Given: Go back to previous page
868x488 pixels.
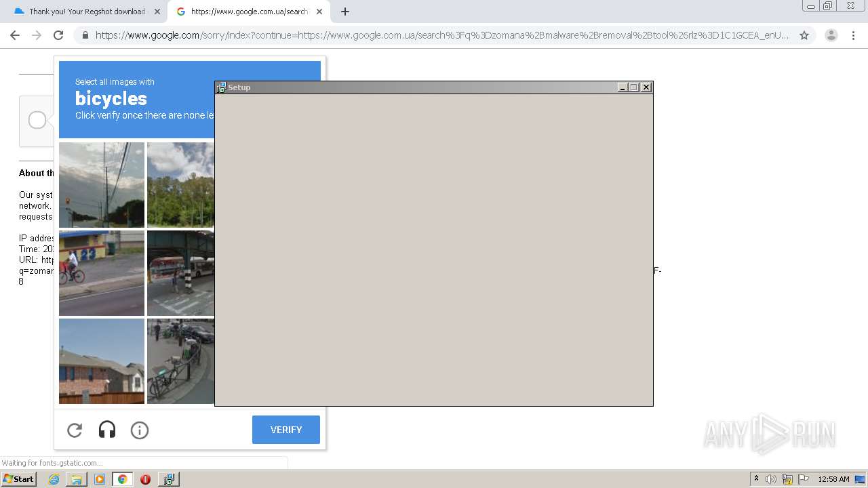Looking at the screenshot, I should 15,35.
